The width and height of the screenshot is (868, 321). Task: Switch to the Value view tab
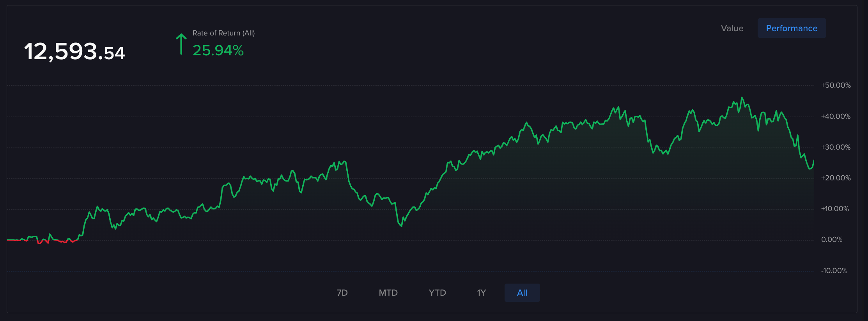(x=732, y=28)
